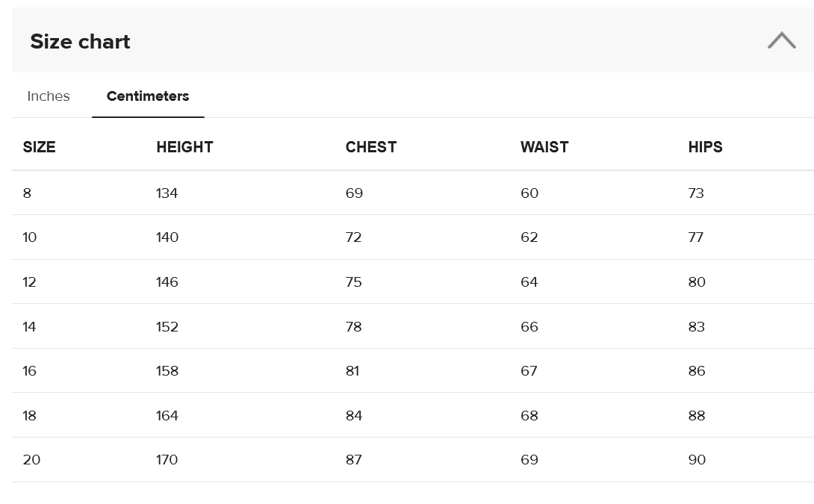Click the WAIST column header
Viewport: 814px width, 504px height.
544,147
